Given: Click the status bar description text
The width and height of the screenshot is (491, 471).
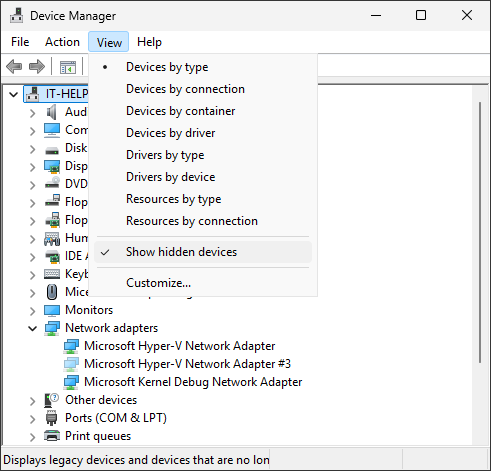Looking at the screenshot, I should pos(136,460).
